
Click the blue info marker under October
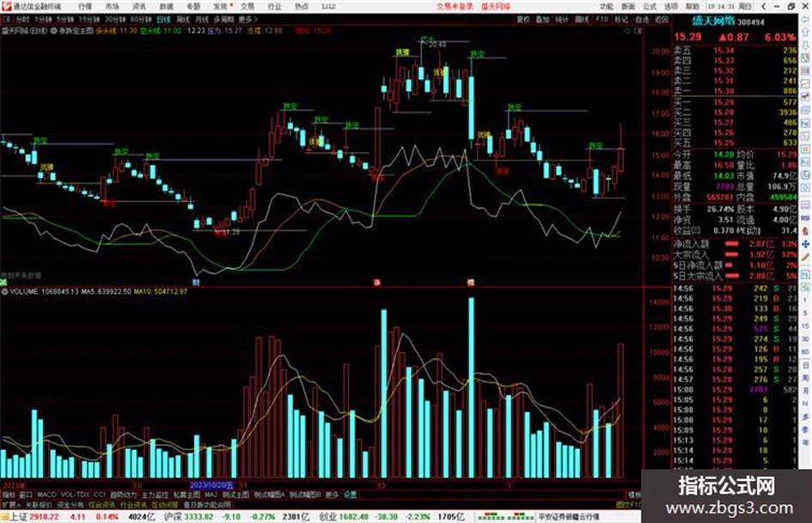(x=196, y=283)
